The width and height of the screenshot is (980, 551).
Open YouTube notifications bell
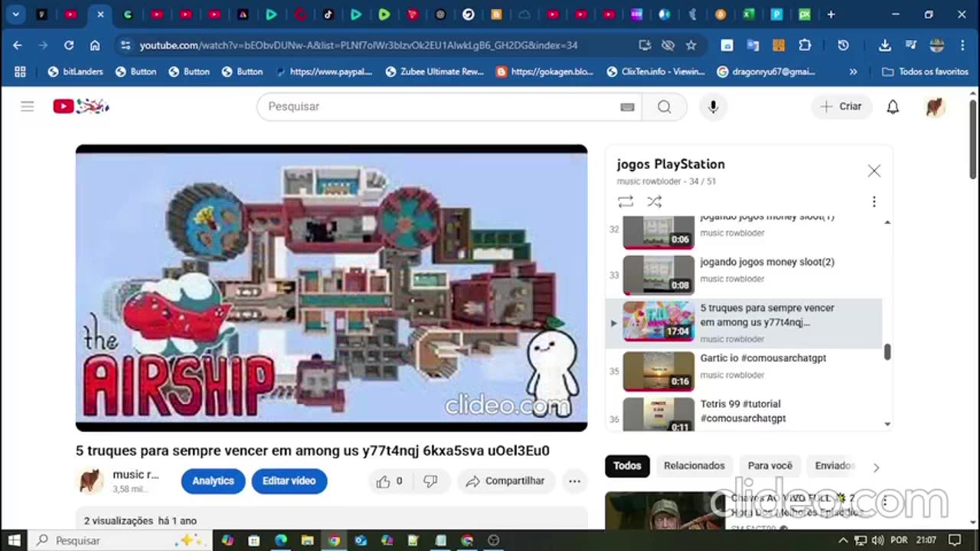pos(893,106)
